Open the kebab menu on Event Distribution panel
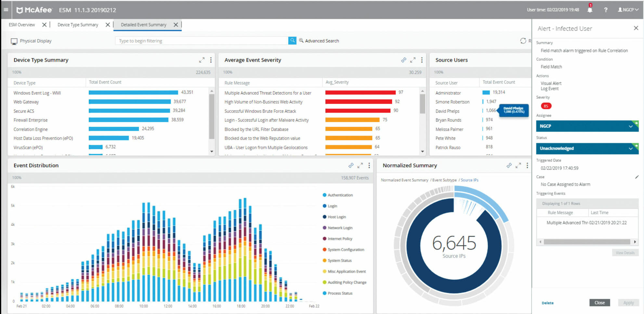The height and width of the screenshot is (314, 644). (369, 165)
